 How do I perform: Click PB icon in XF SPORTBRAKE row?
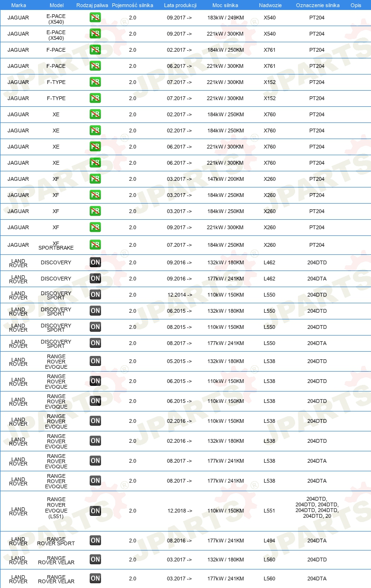pos(95,245)
